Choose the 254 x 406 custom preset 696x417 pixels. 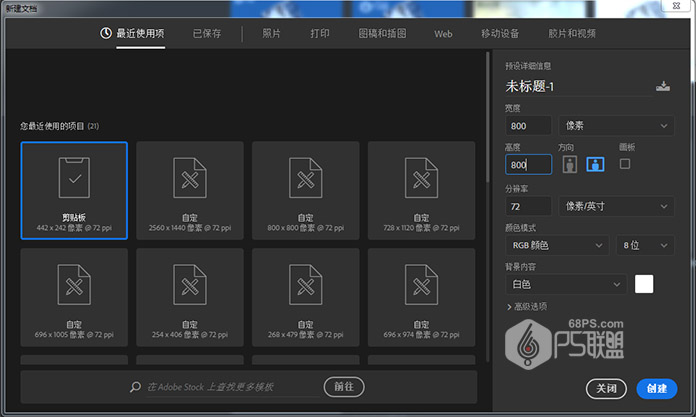tap(190, 297)
